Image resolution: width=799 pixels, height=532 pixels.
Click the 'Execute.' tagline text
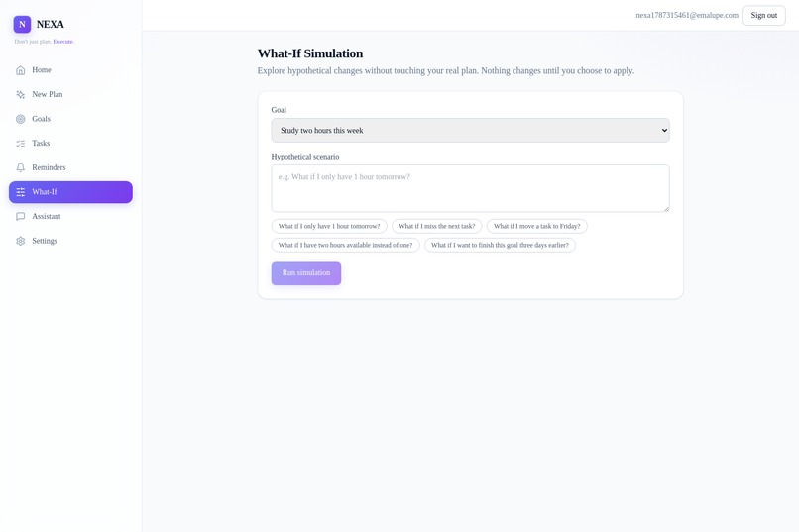[x=63, y=42]
